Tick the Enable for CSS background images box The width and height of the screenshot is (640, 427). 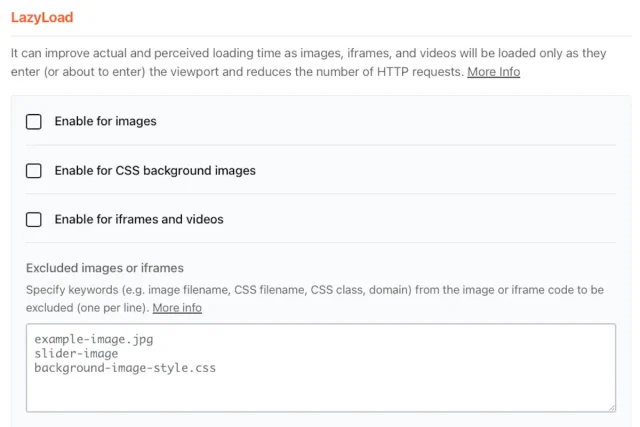34,171
